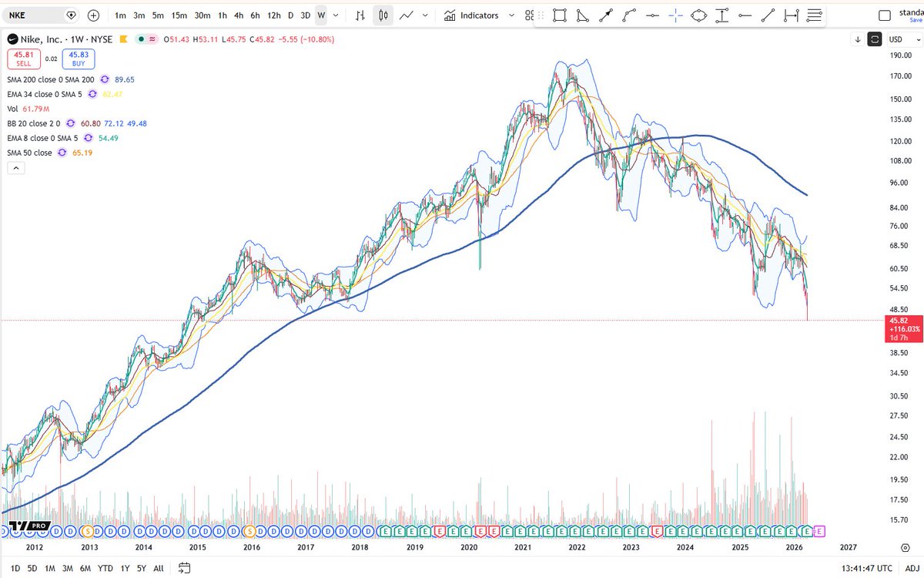Open the interval dropdown next to W
Viewport: 924px width, 578px height.
point(334,15)
